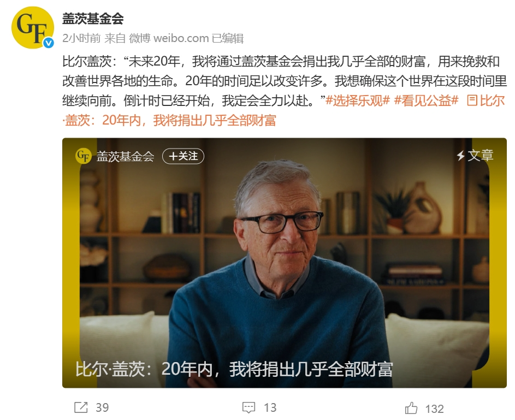Click the 2小时前 timestamp

tap(81, 38)
